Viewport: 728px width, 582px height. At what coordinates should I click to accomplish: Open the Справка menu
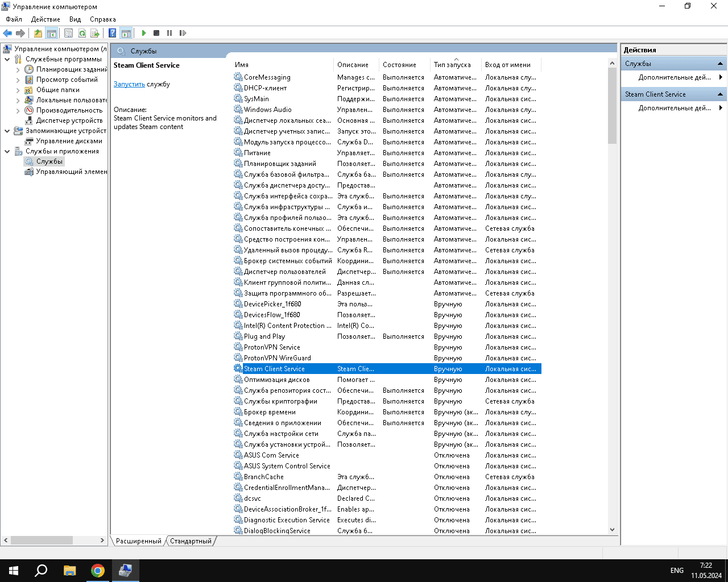(x=103, y=19)
